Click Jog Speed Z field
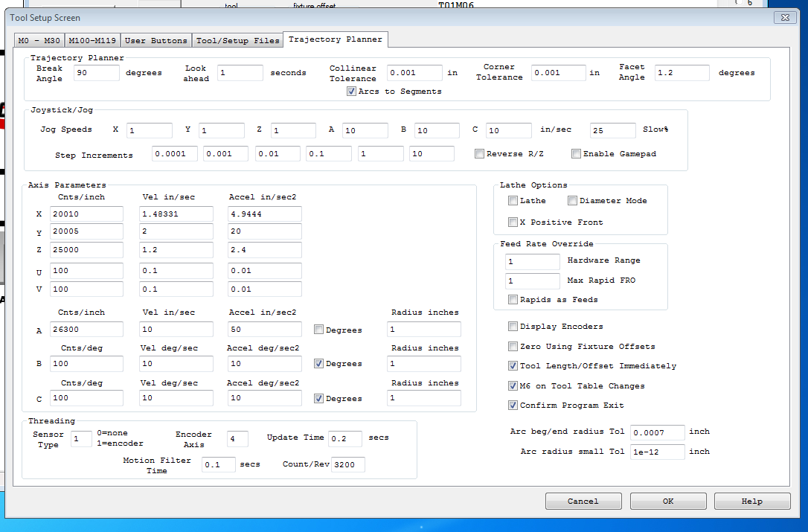Screen dimensions: 808x532 click(x=293, y=130)
